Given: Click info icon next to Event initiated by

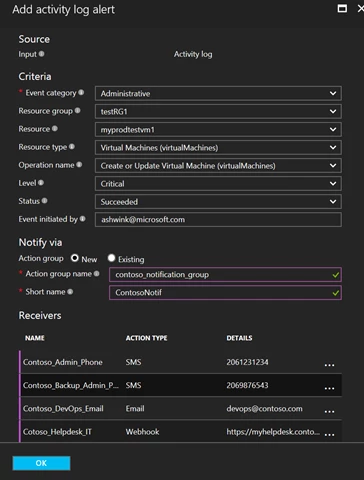Looking at the screenshot, I should [82, 219].
